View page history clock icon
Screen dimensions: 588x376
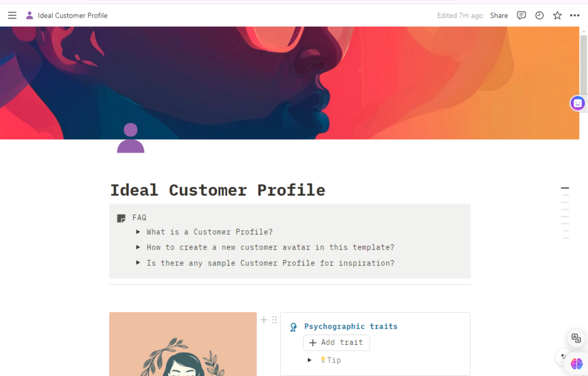coord(539,15)
